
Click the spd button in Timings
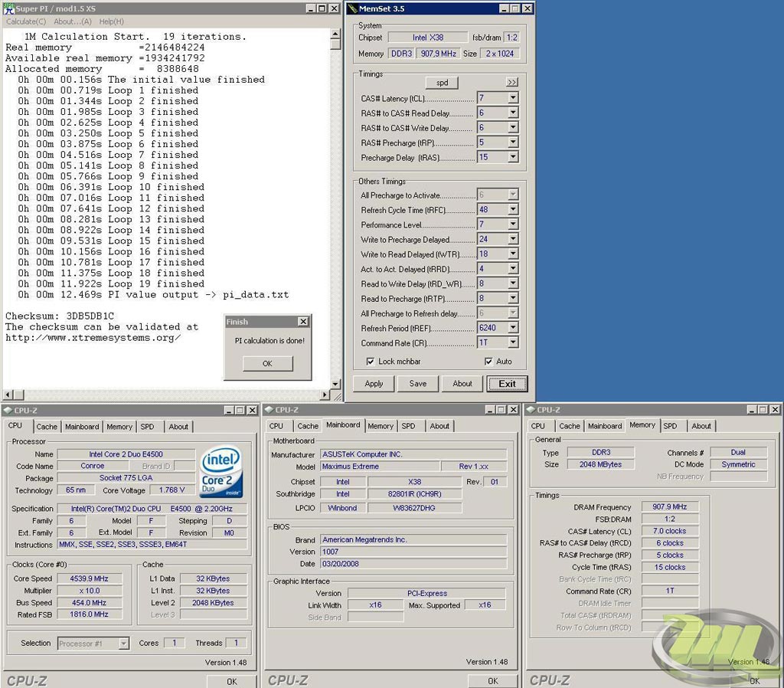[442, 83]
